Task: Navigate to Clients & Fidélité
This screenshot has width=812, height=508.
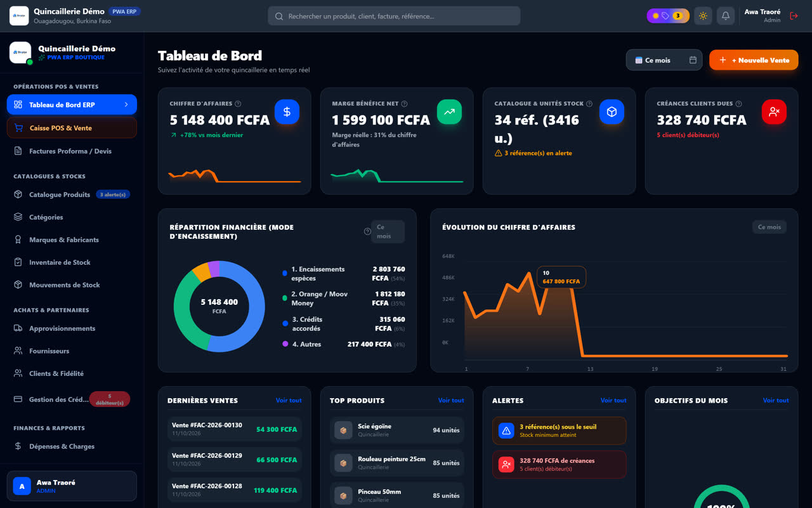Action: coord(72,373)
